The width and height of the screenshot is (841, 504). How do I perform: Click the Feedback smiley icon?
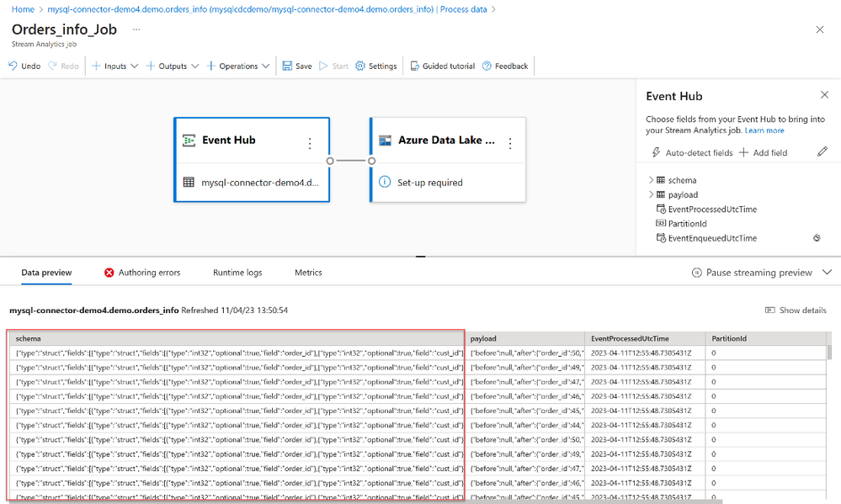[x=487, y=66]
